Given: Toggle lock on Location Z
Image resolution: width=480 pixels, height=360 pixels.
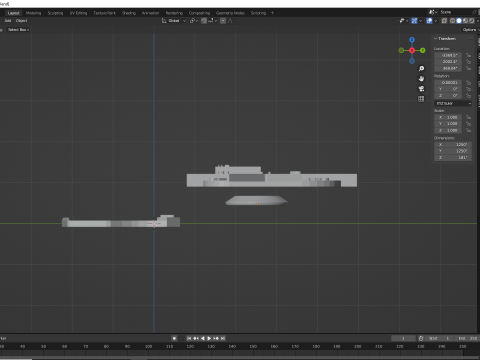Looking at the screenshot, I should (x=468, y=68).
